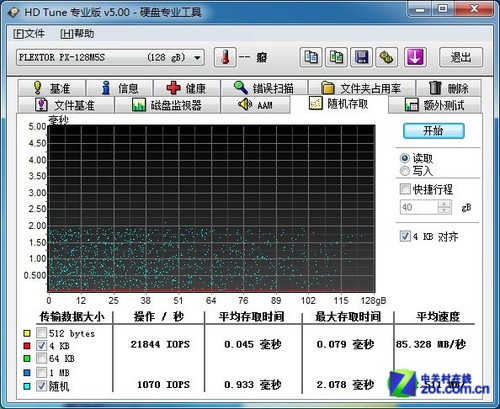The width and height of the screenshot is (500, 409).
Task: Open the [F]文件 file menu
Action: 29,33
